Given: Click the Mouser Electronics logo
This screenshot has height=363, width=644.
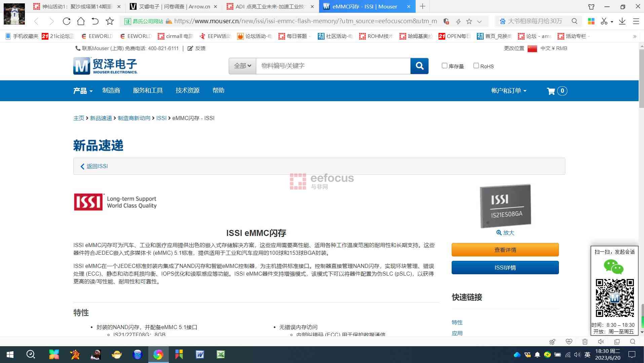Looking at the screenshot, I should click(x=105, y=66).
